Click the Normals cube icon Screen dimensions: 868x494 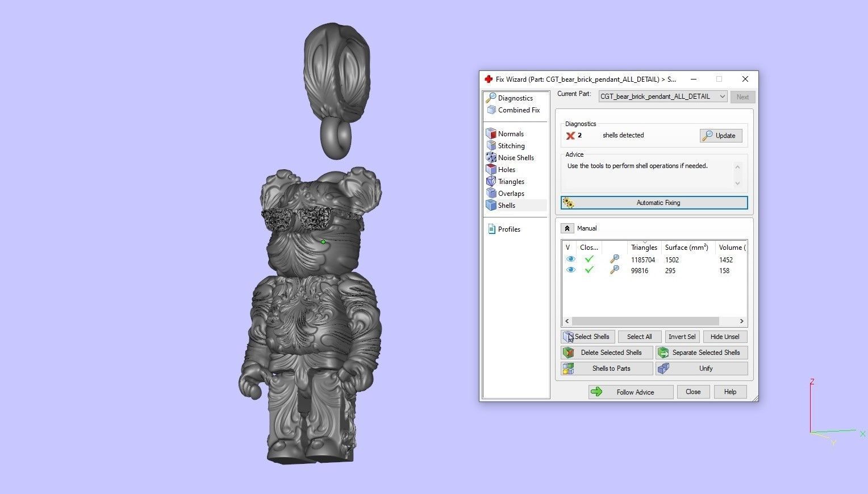coord(491,134)
